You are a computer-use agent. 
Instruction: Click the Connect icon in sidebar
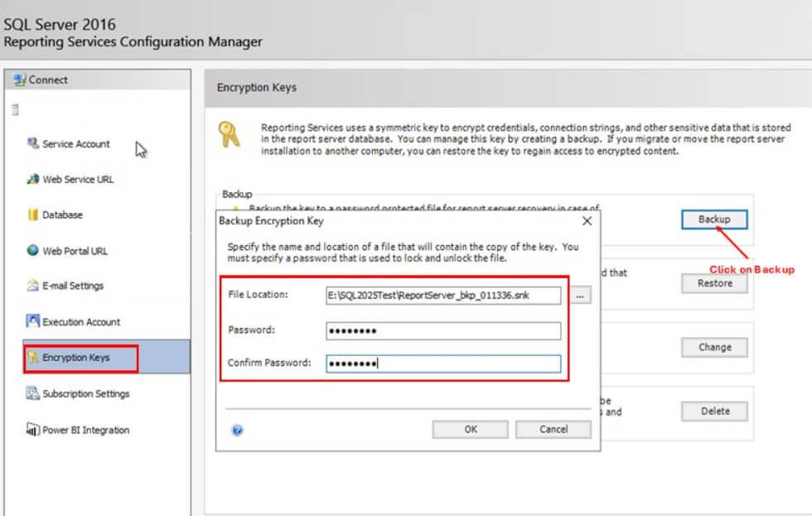coord(20,80)
